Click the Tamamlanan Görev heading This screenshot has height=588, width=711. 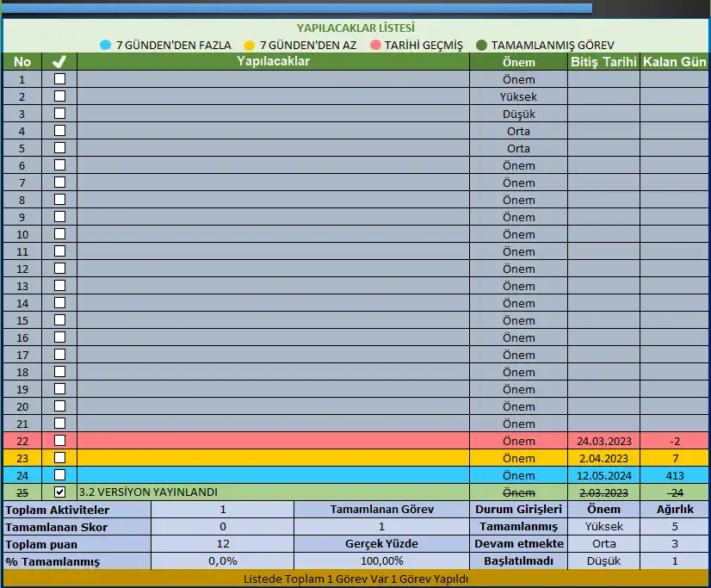click(x=382, y=509)
